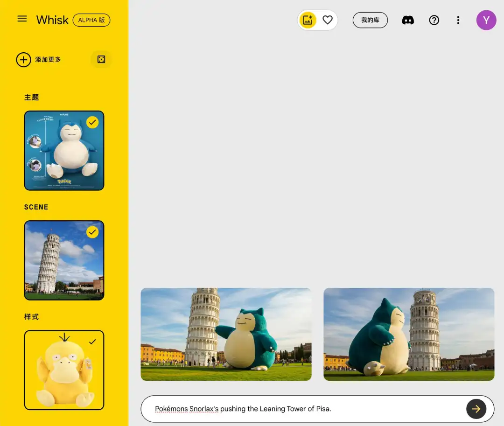Image resolution: width=504 pixels, height=426 pixels.
Task: Submit the prompt with the arrow button
Action: pyautogui.click(x=476, y=409)
